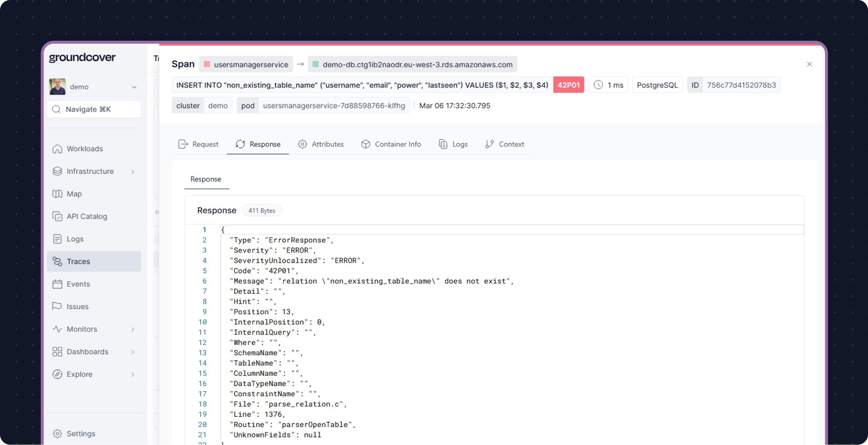
Task: Click the usersmanagerservice source chip
Action: [x=246, y=64]
